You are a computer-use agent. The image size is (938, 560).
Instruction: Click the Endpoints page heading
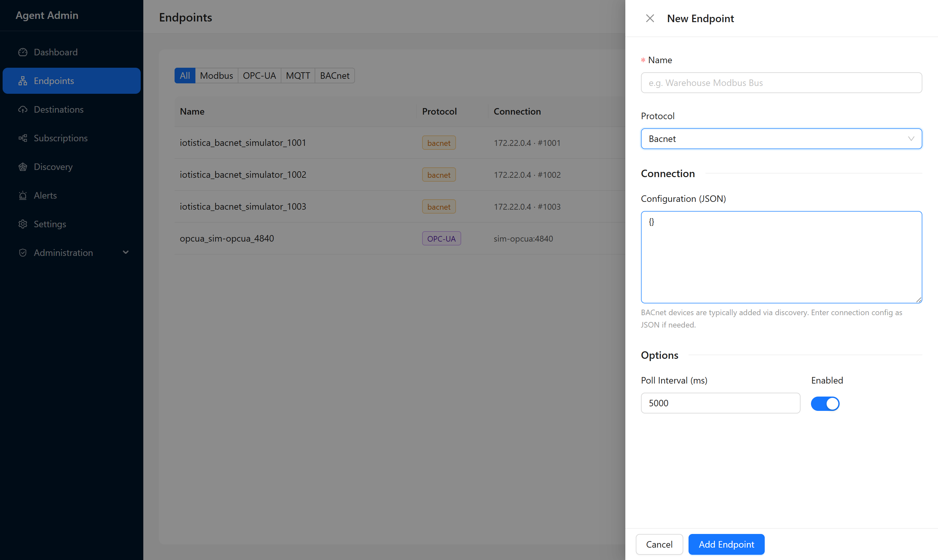(185, 17)
